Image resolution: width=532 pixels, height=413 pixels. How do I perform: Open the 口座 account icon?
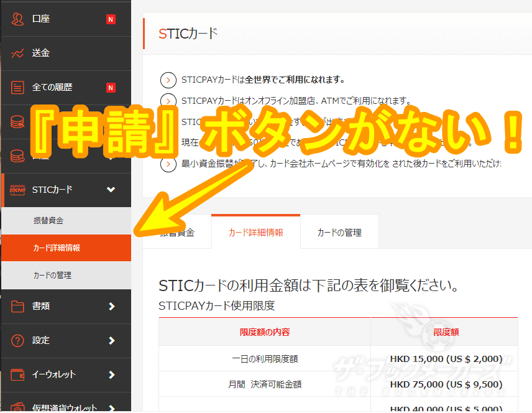(17, 19)
